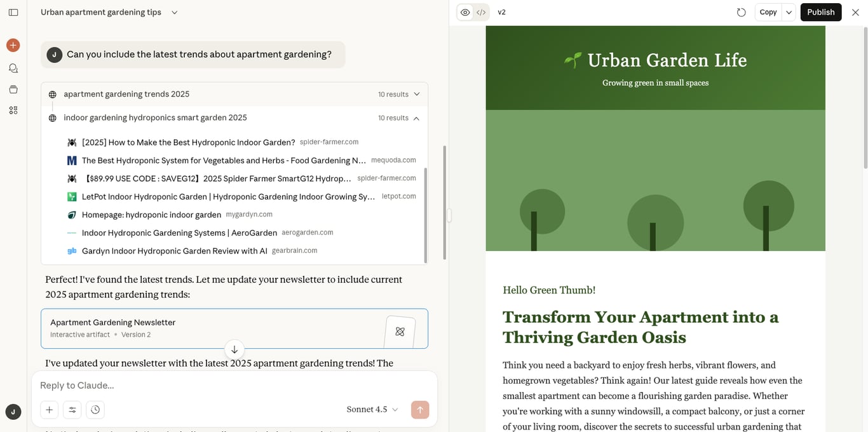Open the apps grid icon in sidebar
The height and width of the screenshot is (432, 868).
13,109
